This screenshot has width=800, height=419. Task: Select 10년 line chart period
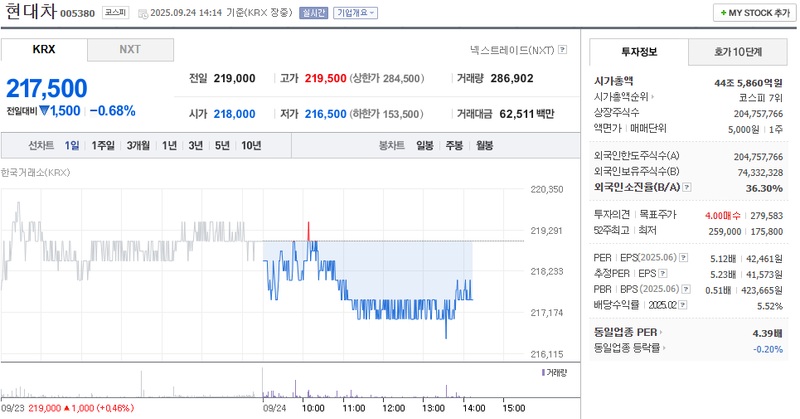click(x=251, y=145)
